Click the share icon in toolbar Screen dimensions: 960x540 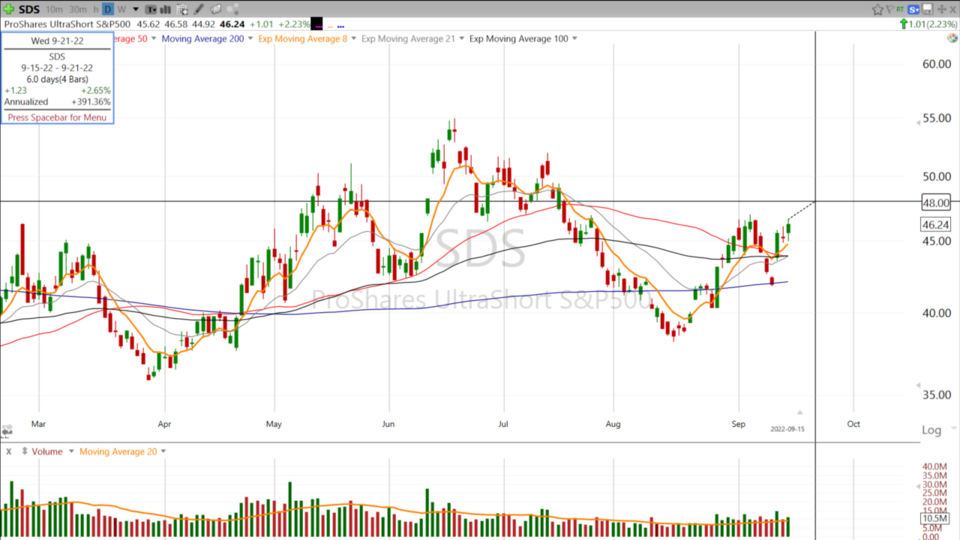pyautogui.click(x=233, y=9)
